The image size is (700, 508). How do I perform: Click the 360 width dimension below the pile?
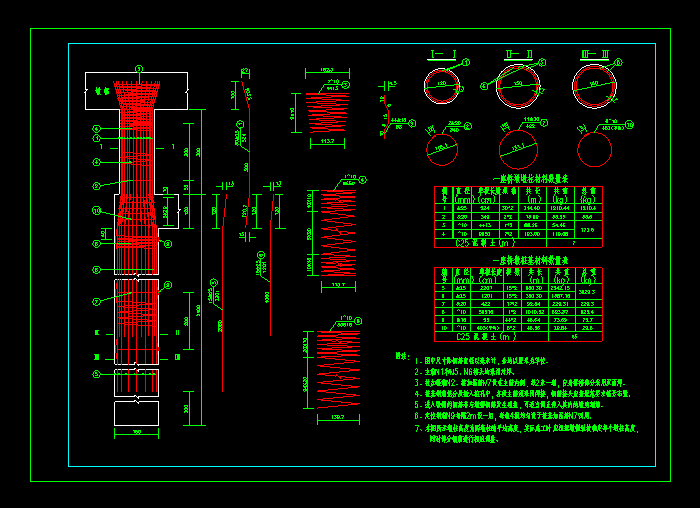[138, 432]
